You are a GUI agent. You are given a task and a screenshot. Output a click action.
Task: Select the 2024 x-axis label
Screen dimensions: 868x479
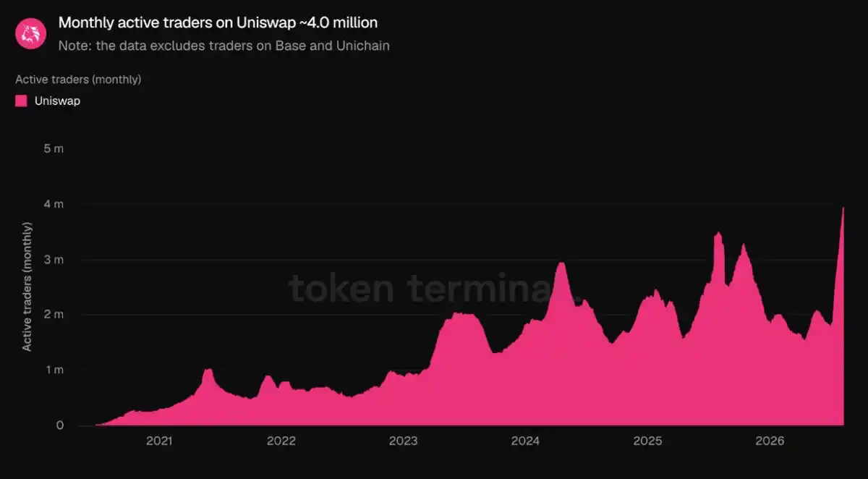click(x=525, y=441)
